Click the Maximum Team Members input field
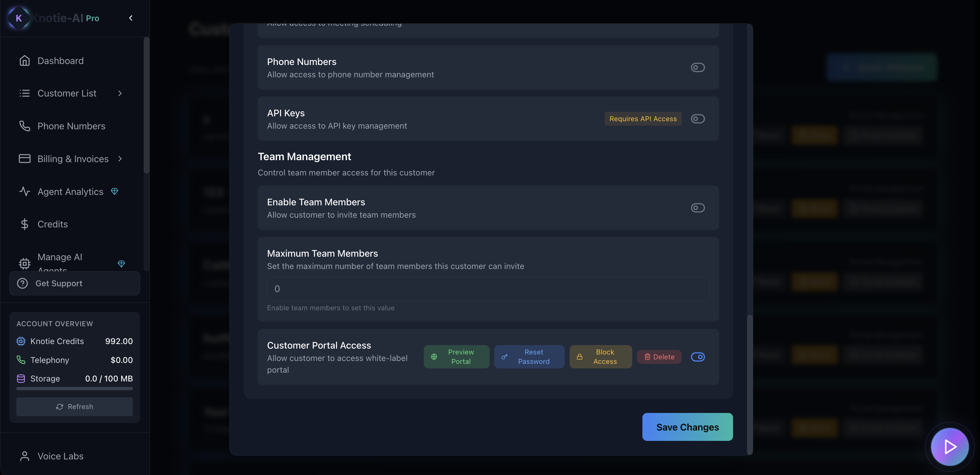The image size is (980, 475). [x=488, y=289]
